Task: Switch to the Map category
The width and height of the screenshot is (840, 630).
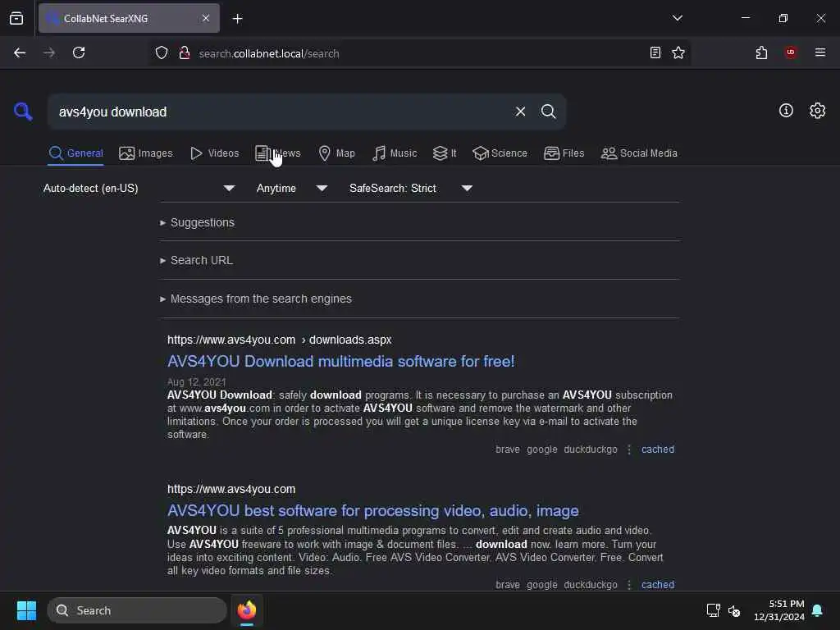Action: (x=336, y=153)
